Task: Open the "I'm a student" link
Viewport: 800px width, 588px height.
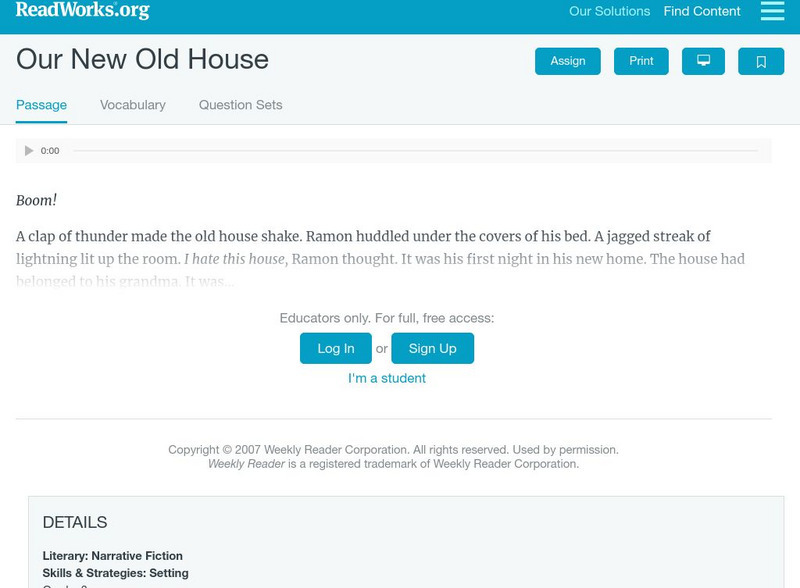Action: pos(386,378)
